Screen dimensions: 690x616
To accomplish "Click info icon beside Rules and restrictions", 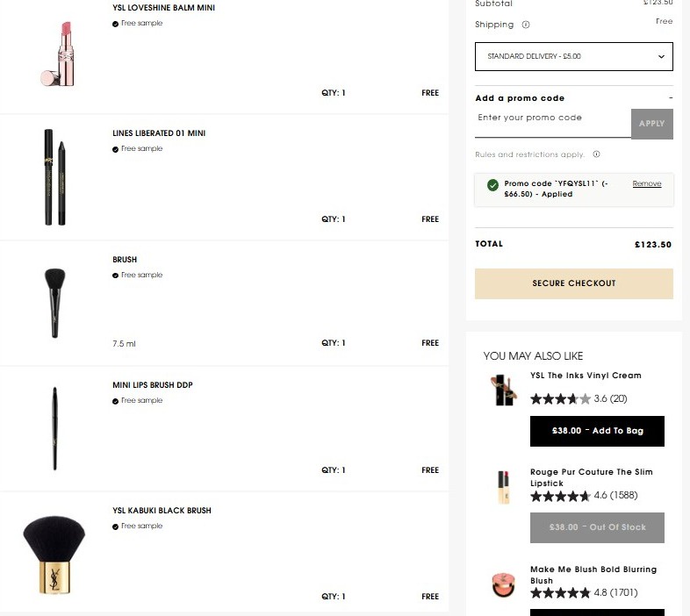I will point(596,154).
